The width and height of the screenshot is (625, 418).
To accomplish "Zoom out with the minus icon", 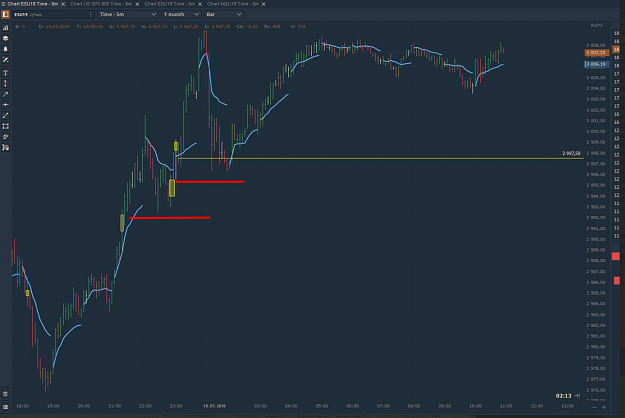I will tap(594, 407).
